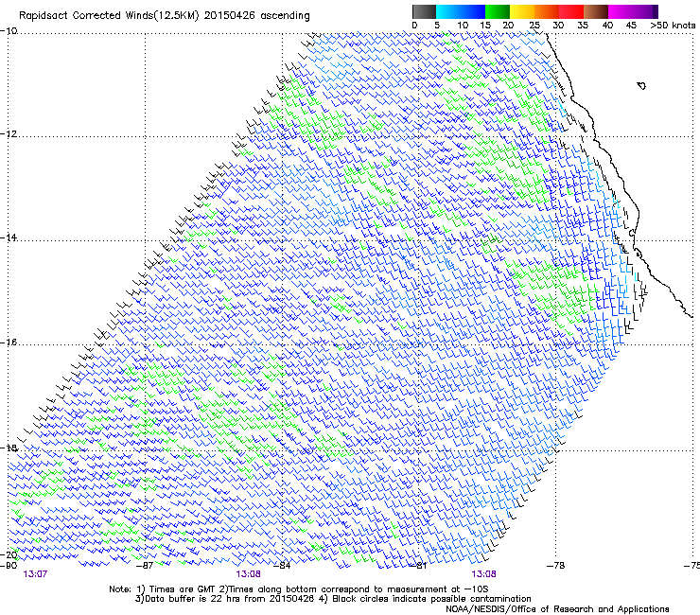Screen dimensions: 700x615
Task: Click the 'Data buffer is 22 hrs' note
Action: pos(333,599)
